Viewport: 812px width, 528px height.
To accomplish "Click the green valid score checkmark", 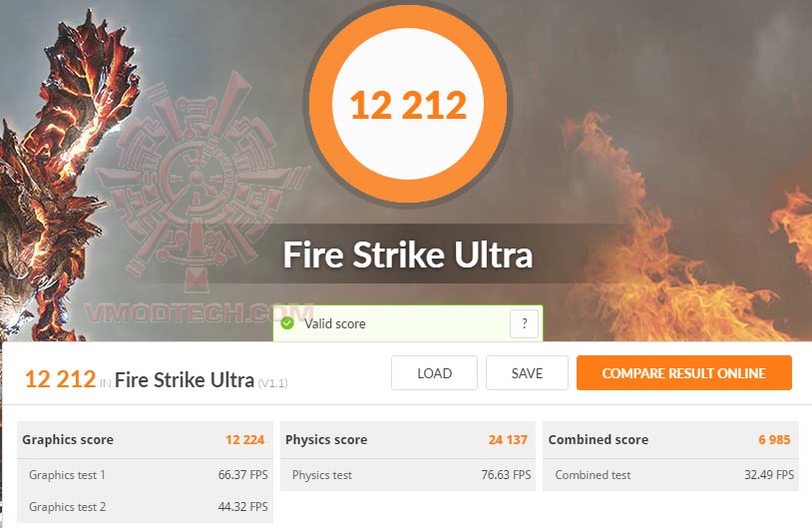I will (x=287, y=323).
